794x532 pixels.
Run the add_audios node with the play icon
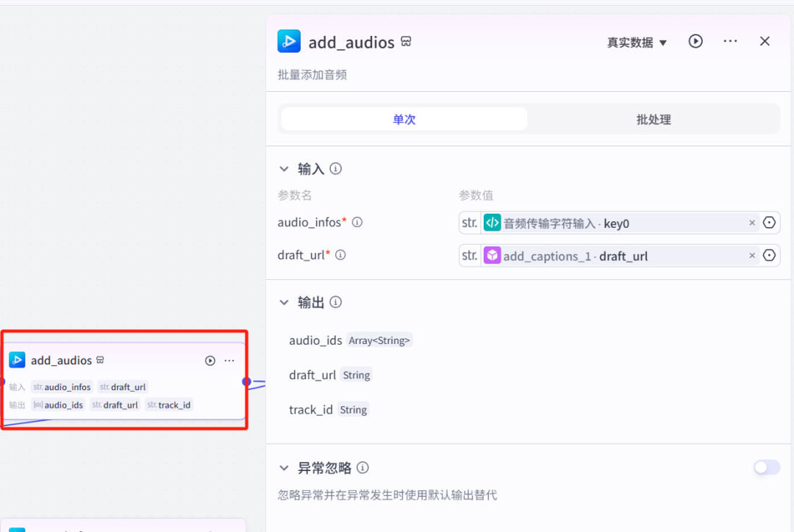695,41
